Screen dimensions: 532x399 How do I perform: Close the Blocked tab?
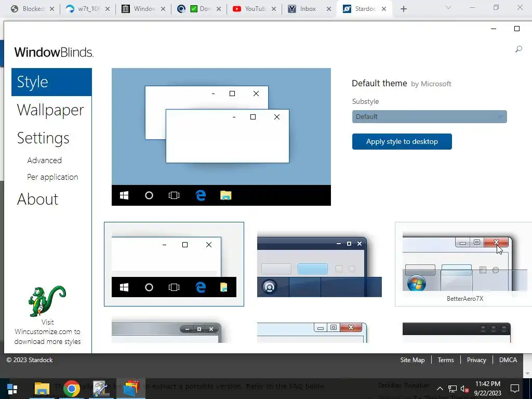[52, 9]
